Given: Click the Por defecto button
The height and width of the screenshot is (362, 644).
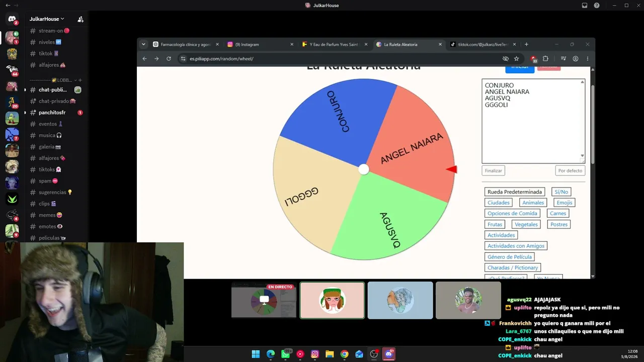Looking at the screenshot, I should 570,171.
